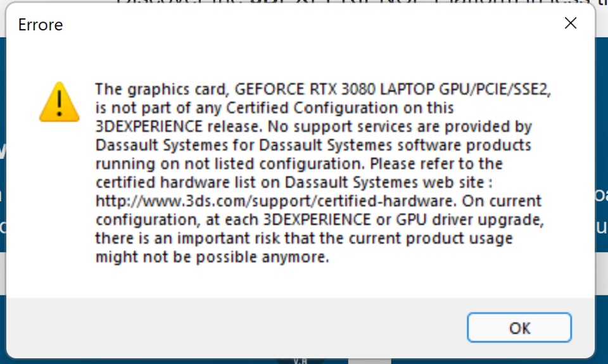
Task: Click the empty title bar area
Action: point(304,25)
